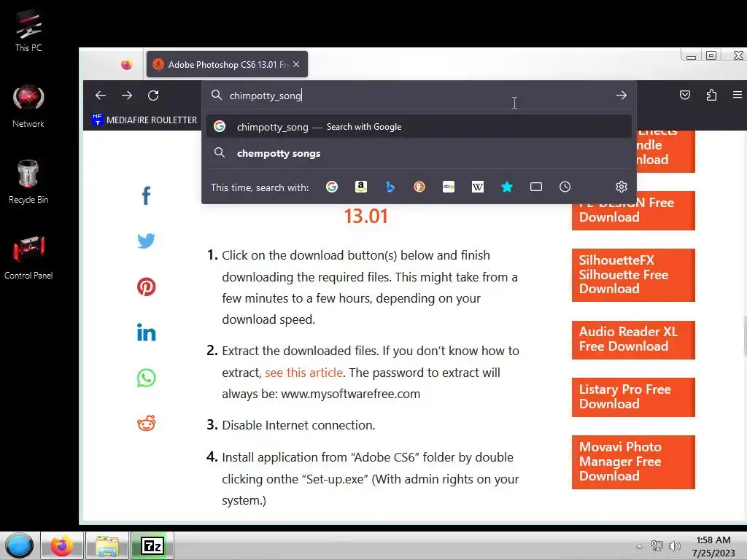Search this time with Wikipedia icon
Image resolution: width=747 pixels, height=560 pixels.
[x=477, y=187]
